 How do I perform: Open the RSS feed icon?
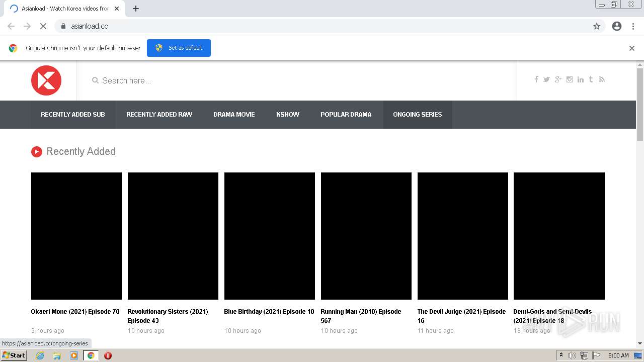click(x=602, y=79)
